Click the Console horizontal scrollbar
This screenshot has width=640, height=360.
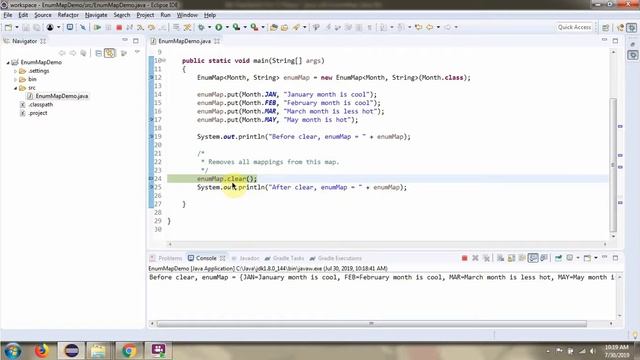(x=371, y=324)
